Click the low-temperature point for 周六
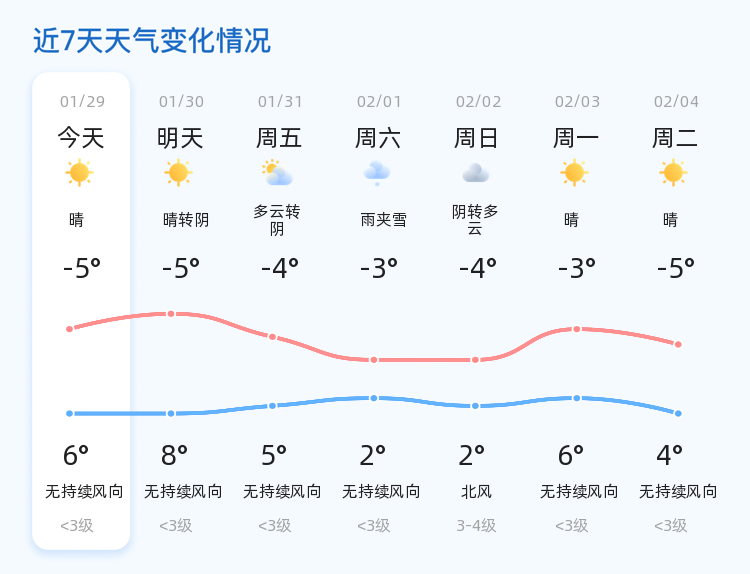Screen dimensions: 750x574 374,398
